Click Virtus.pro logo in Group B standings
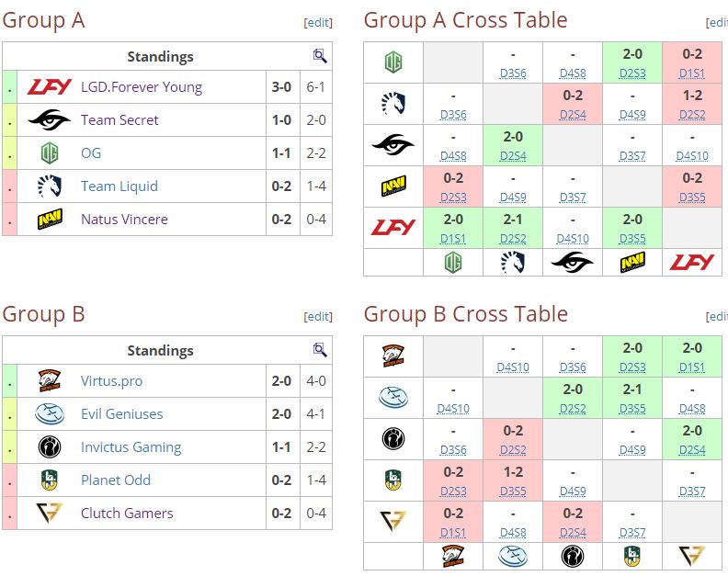The width and height of the screenshot is (728, 576). [x=49, y=381]
